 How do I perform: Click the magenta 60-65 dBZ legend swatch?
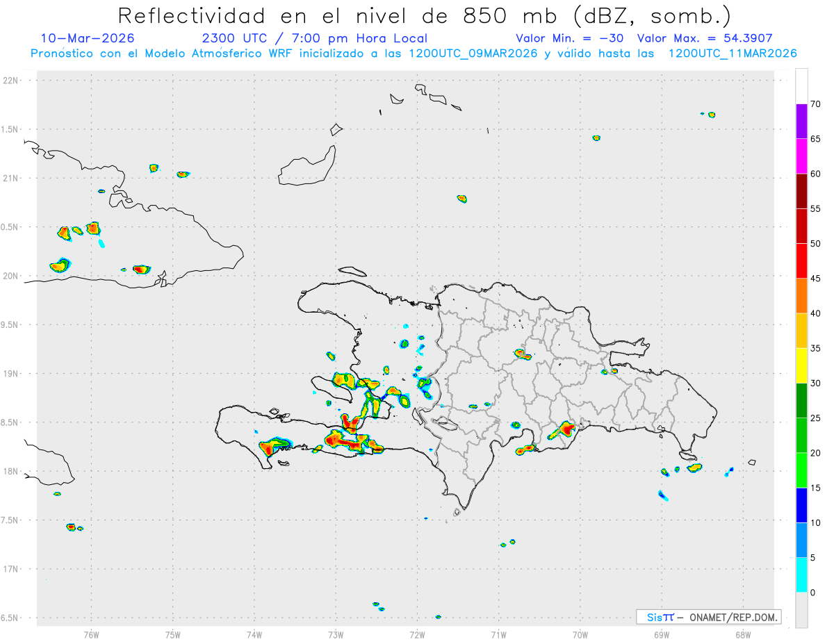click(801, 156)
